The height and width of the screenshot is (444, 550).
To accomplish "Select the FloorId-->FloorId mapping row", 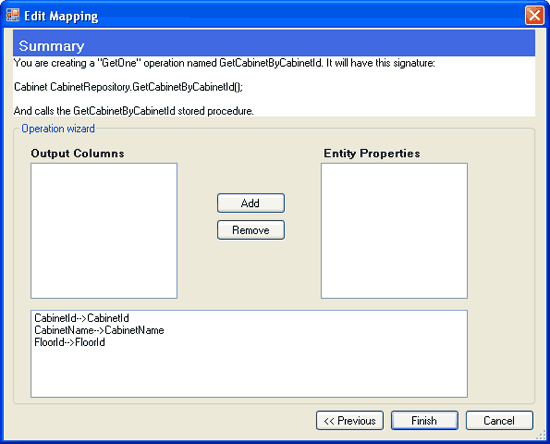I will click(70, 342).
